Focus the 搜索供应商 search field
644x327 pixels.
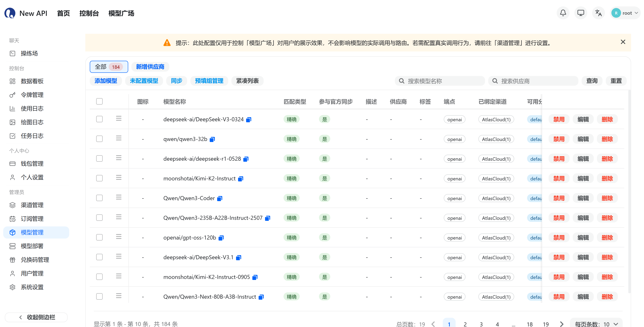(x=533, y=81)
